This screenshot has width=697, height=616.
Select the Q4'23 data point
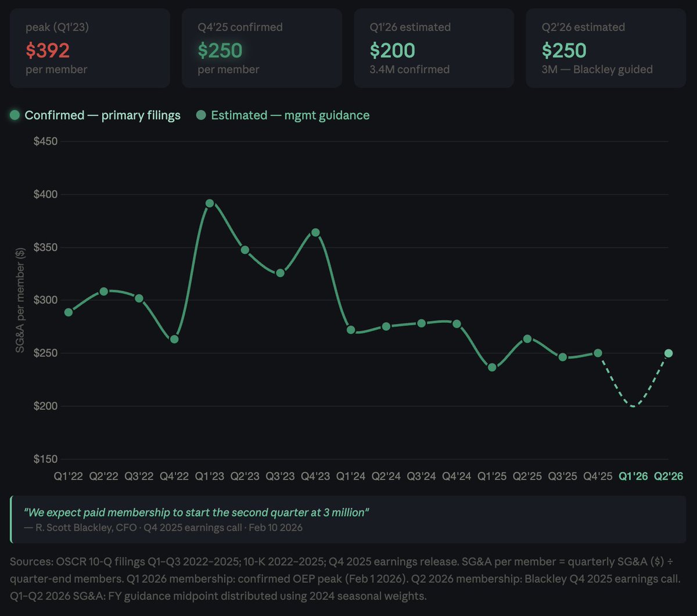315,232
